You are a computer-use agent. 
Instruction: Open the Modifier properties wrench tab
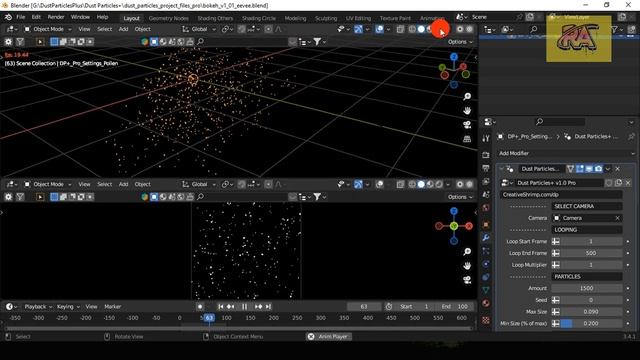pos(486,238)
